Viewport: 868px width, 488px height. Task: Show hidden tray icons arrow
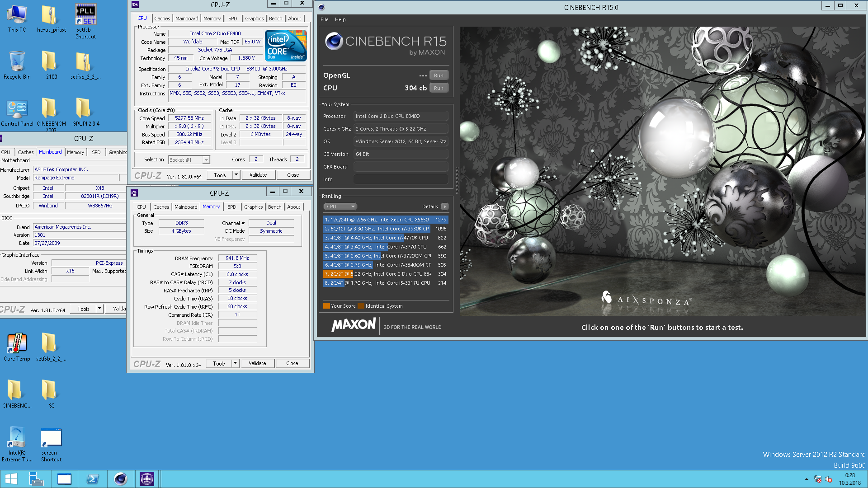coord(807,479)
